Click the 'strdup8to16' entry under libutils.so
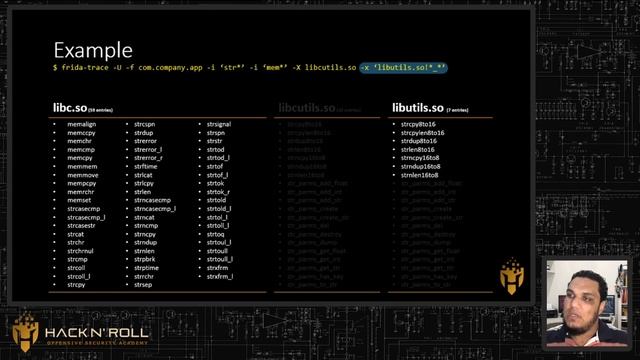The width and height of the screenshot is (640, 360). point(419,141)
